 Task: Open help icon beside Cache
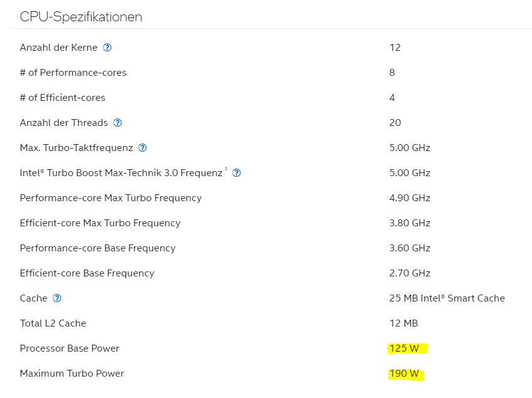[x=57, y=298]
